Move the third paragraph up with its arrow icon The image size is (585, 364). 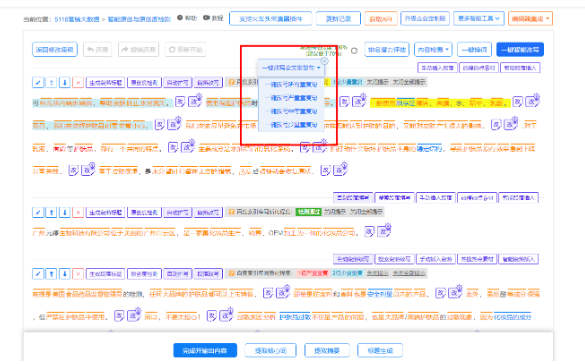(51, 274)
